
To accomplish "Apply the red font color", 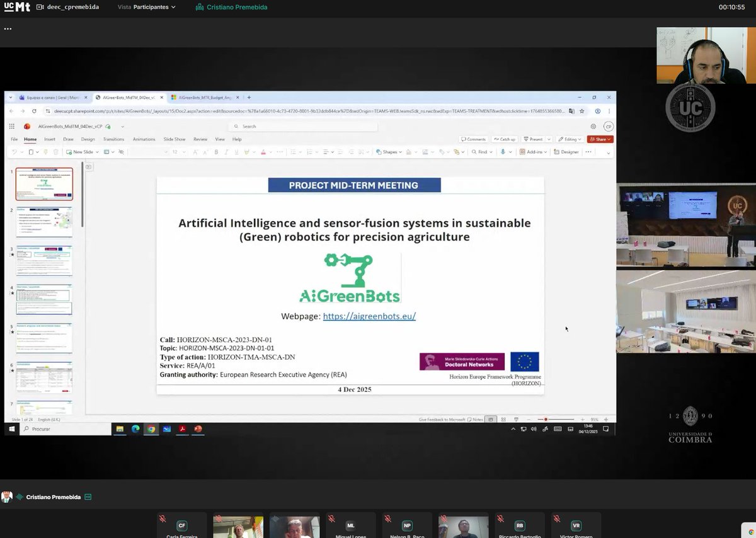I will [263, 152].
